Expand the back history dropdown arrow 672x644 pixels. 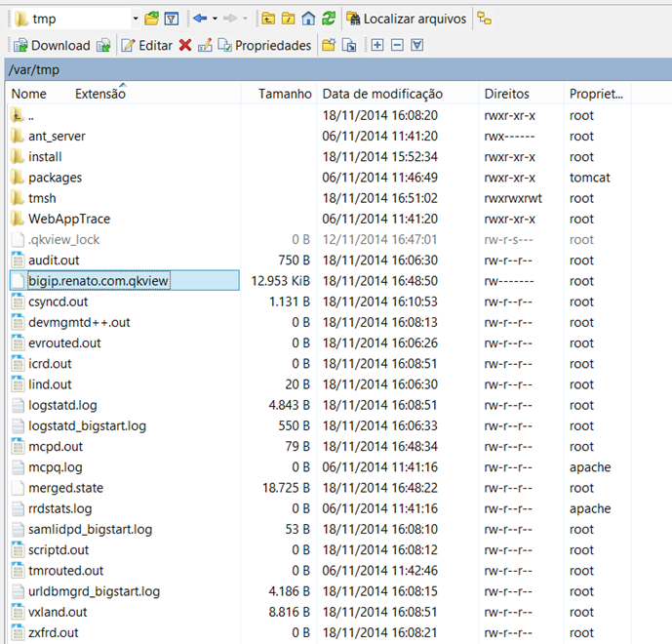(x=214, y=19)
